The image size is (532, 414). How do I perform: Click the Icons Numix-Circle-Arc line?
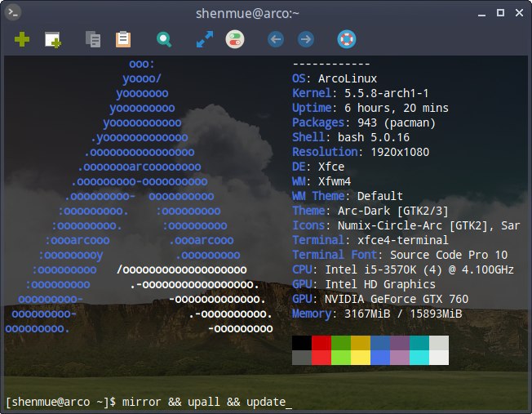406,225
